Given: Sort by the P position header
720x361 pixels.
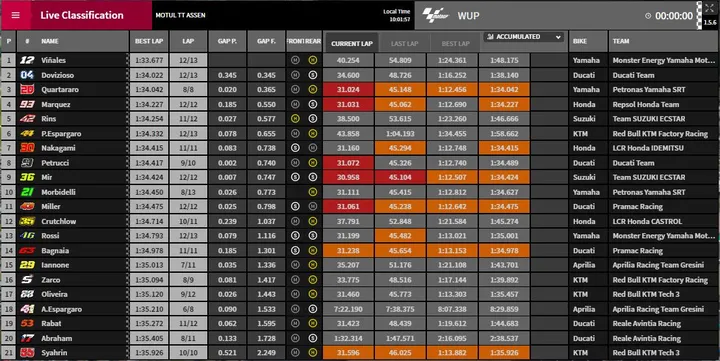Looking at the screenshot, I should [9, 41].
